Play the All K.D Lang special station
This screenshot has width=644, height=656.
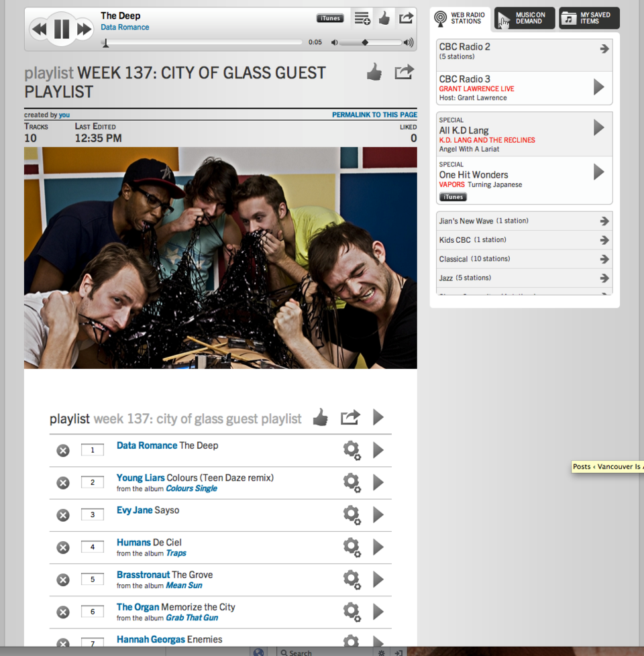tap(599, 127)
